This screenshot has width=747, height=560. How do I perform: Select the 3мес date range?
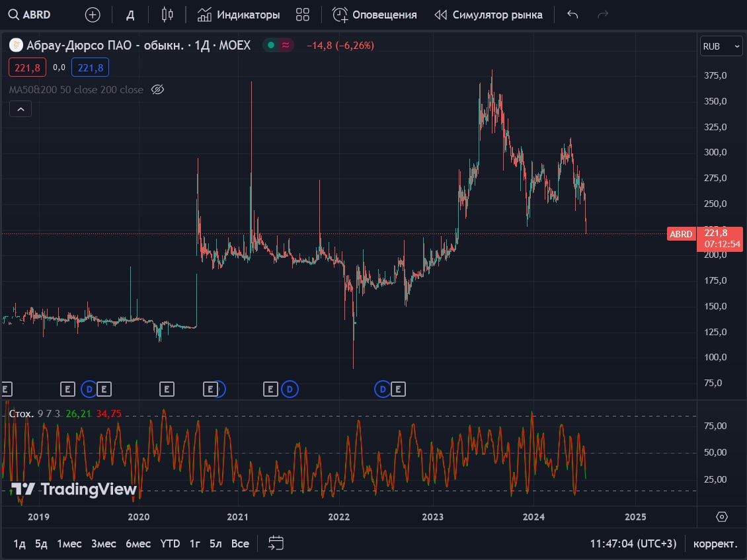click(x=103, y=543)
